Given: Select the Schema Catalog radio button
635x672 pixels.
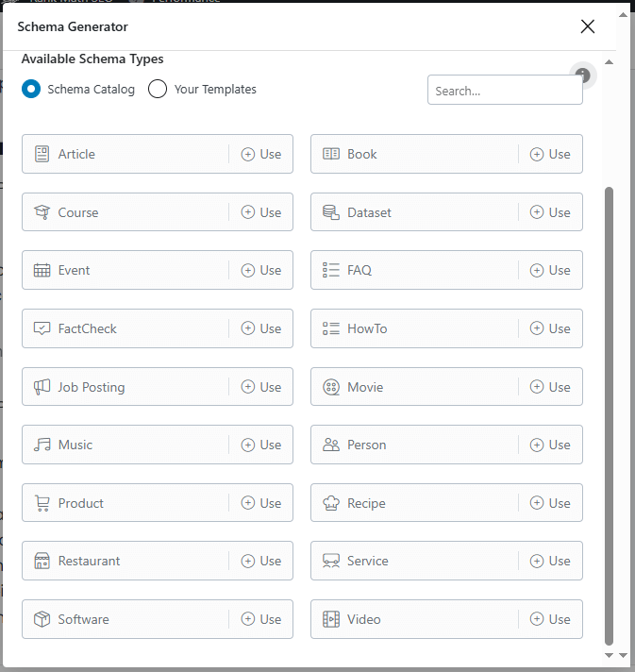Looking at the screenshot, I should [31, 89].
